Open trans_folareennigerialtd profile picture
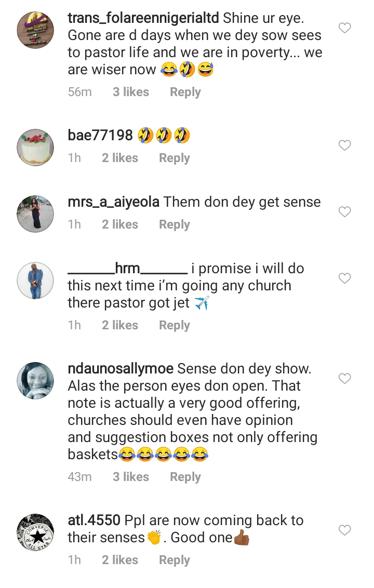The image size is (374, 588). (36, 29)
